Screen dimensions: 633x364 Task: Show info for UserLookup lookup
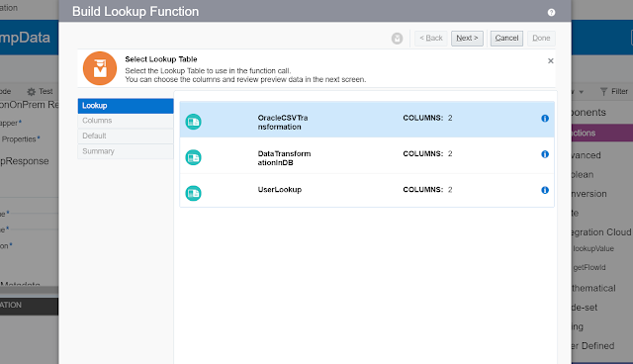coord(545,190)
